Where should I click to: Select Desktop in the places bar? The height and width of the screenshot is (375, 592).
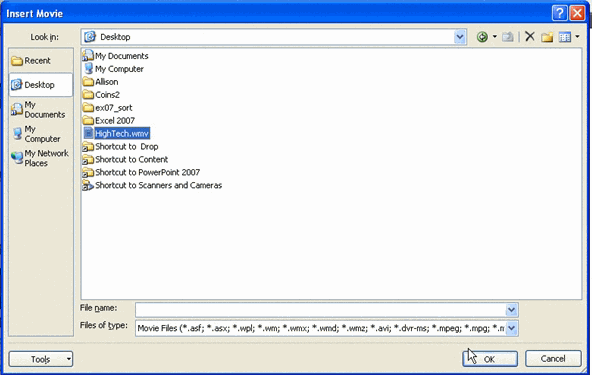point(40,85)
